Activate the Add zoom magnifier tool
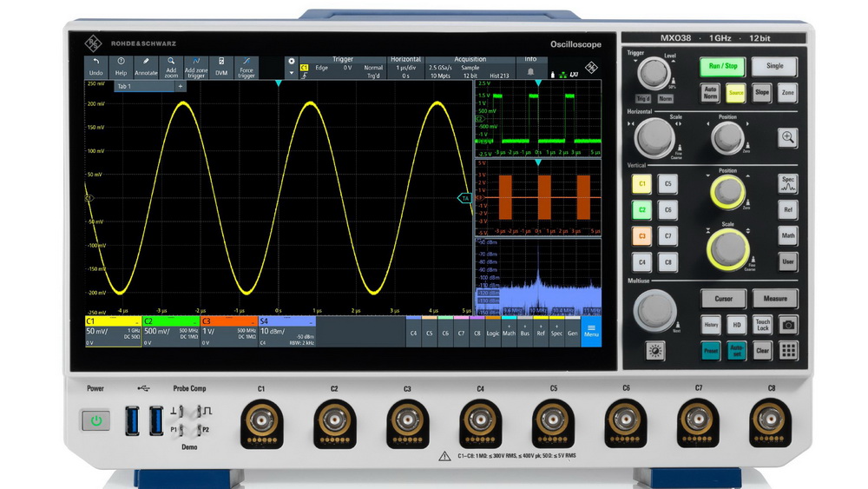 (x=171, y=67)
